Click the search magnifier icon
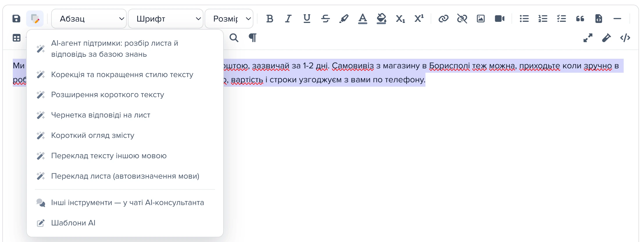644x242 pixels. [x=234, y=38]
